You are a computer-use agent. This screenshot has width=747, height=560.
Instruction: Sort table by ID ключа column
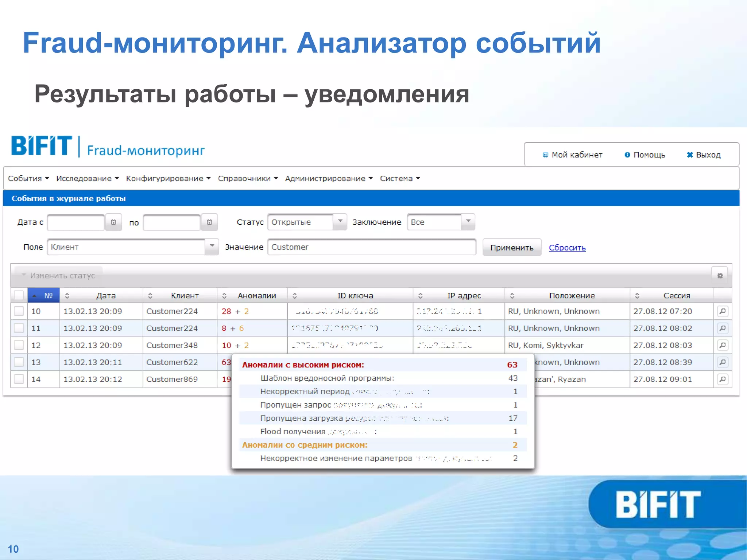[350, 295]
